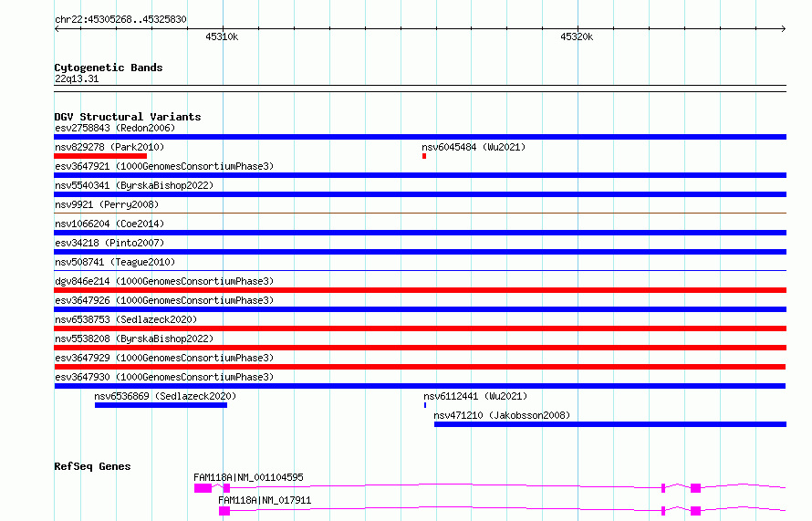The width and height of the screenshot is (812, 521).
Task: Select the small red nsv6045484 marker
Action: point(424,156)
